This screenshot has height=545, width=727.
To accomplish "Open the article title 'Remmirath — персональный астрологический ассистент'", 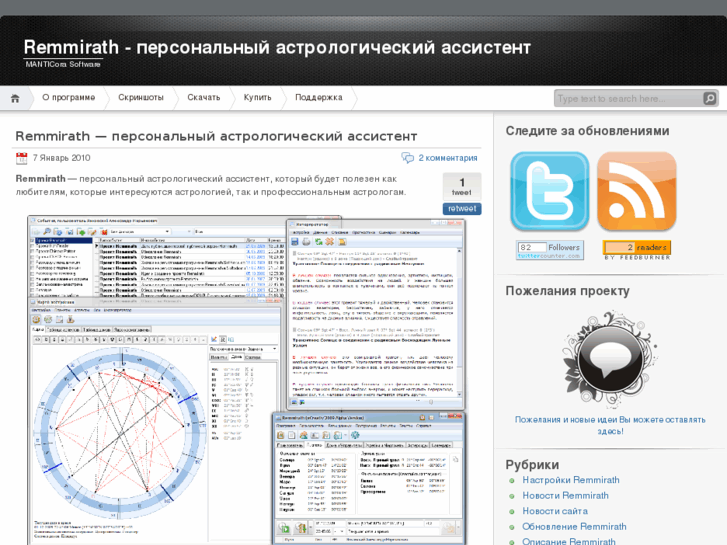I will 216,136.
